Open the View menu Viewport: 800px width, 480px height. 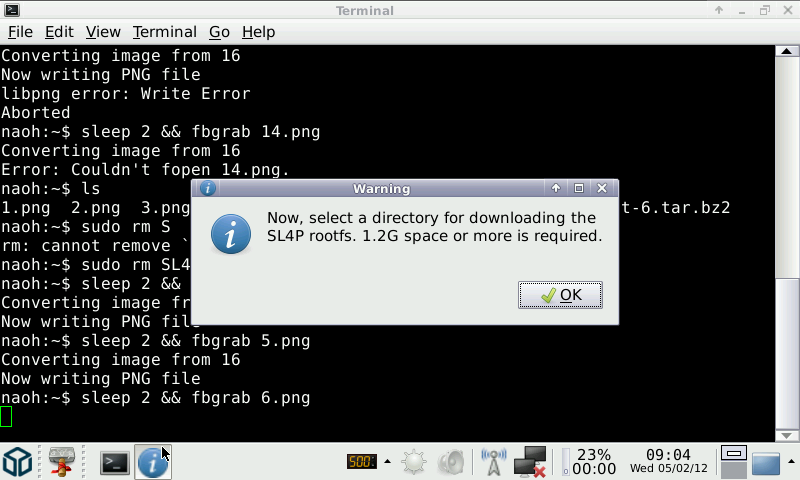[x=103, y=32]
